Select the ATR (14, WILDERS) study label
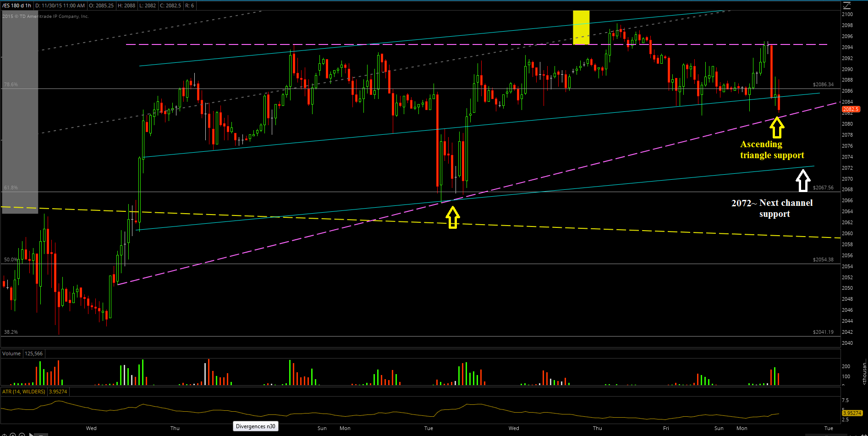 (x=24, y=392)
